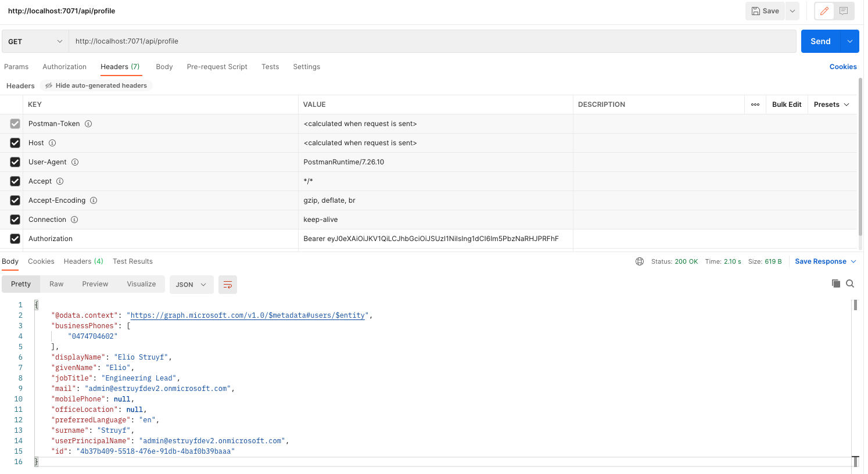This screenshot has height=474, width=868.
Task: Select the Visualize view
Action: coord(142,284)
